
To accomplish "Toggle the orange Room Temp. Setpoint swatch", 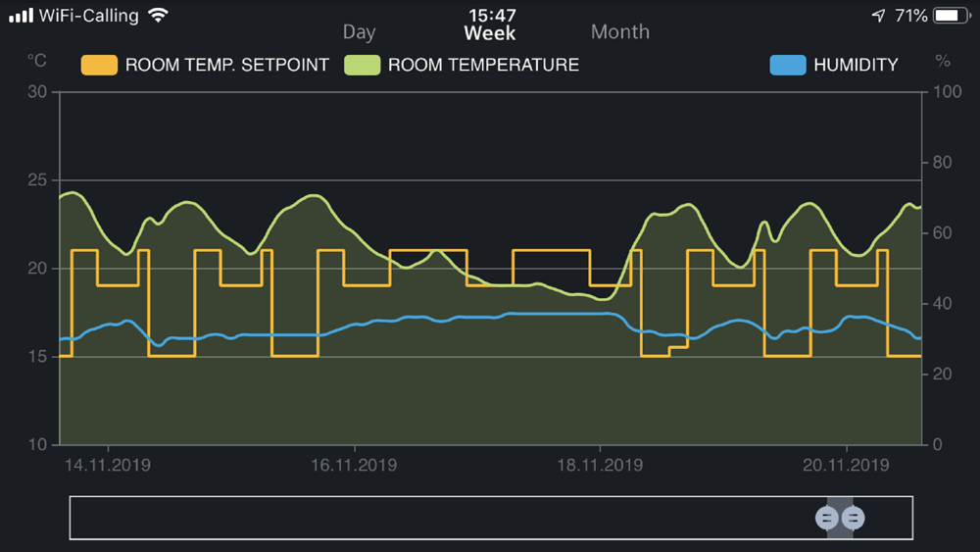I will click(99, 65).
